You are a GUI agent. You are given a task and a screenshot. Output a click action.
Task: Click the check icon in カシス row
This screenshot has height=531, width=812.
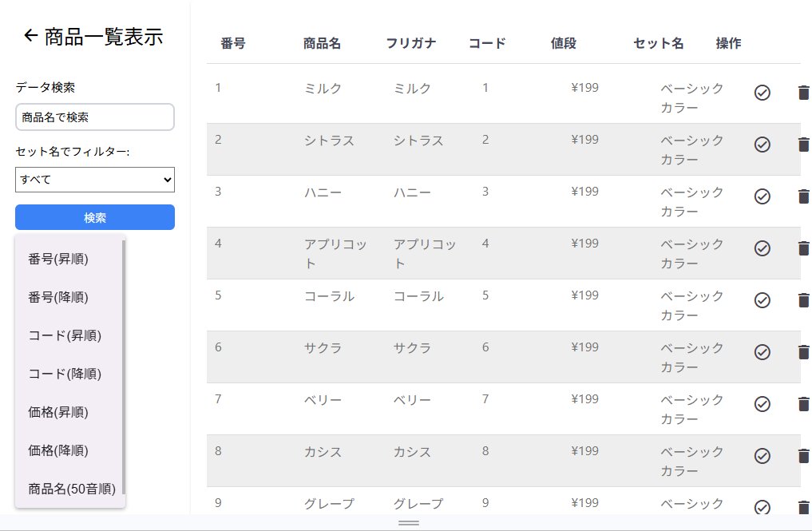click(x=762, y=456)
